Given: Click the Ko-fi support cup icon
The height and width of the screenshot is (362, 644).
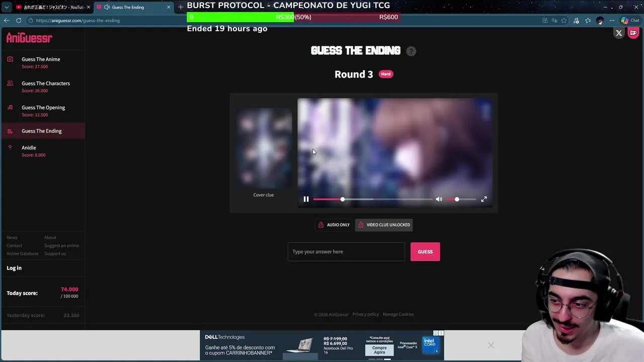Looking at the screenshot, I should [633, 33].
